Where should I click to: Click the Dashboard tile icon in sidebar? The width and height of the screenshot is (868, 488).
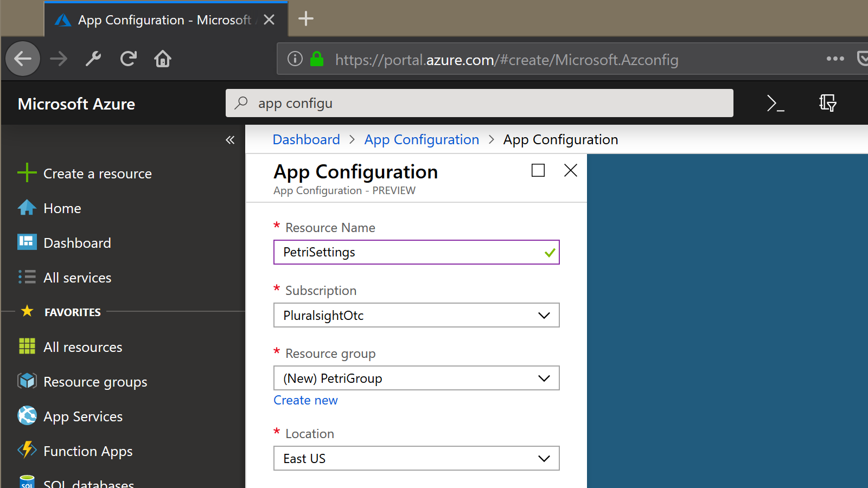[x=27, y=242]
